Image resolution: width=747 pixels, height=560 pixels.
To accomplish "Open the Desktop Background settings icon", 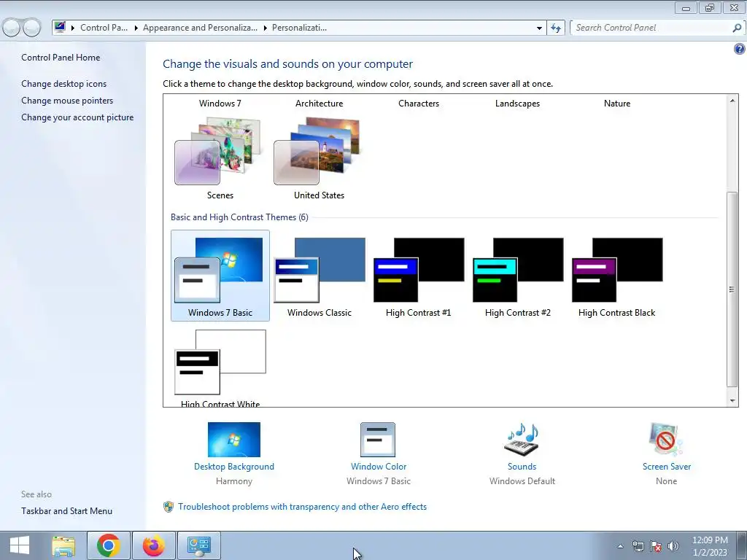I will pos(234,440).
